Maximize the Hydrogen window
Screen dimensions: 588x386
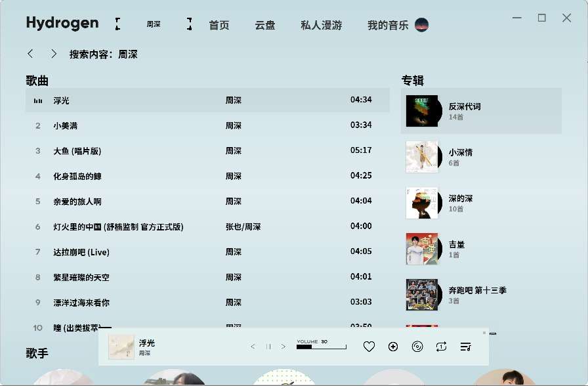pos(541,18)
